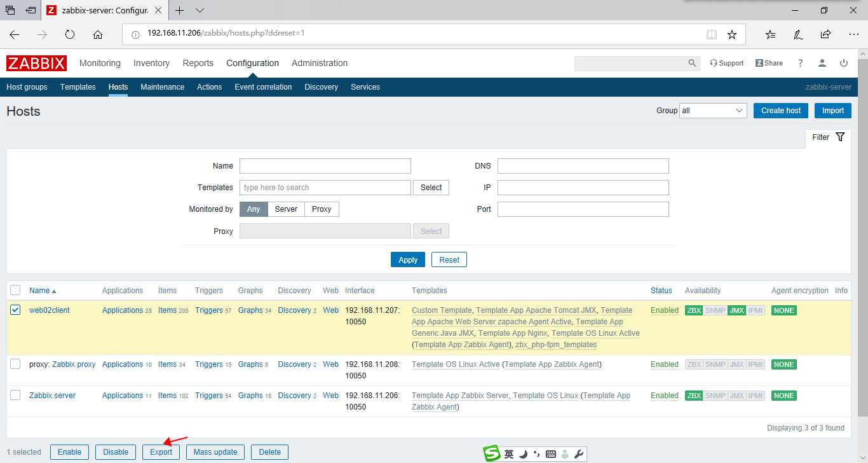Select Proxy in Monitored by
Viewport: 868px width, 463px height.
(322, 209)
